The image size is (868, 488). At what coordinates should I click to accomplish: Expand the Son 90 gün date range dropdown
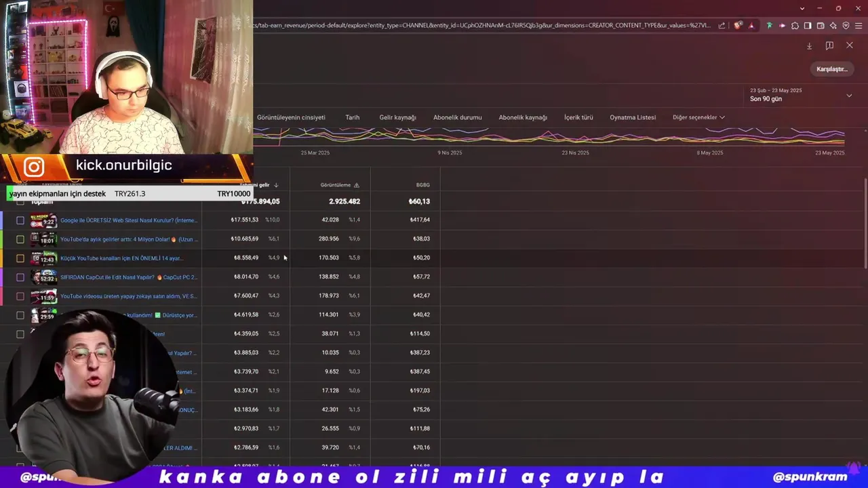(x=849, y=96)
